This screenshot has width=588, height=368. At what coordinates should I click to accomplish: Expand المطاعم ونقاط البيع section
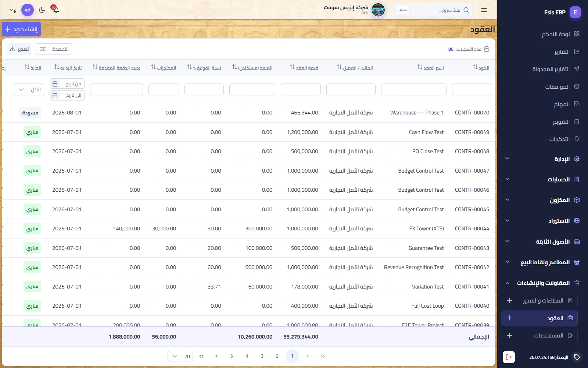[x=542, y=262]
